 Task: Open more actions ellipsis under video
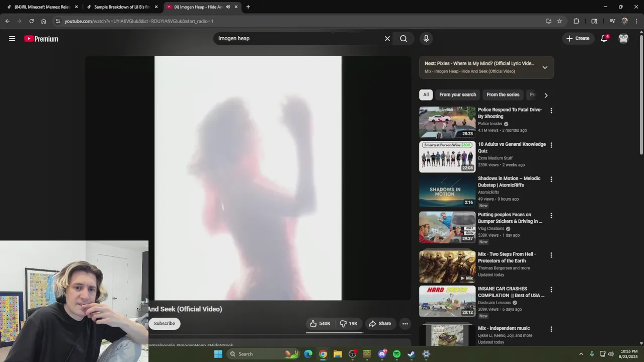(x=405, y=324)
